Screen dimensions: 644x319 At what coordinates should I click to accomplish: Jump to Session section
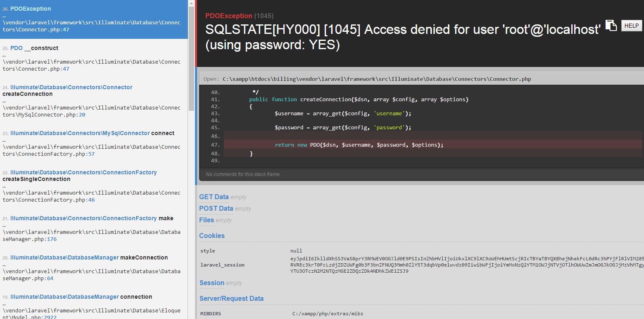tap(212, 283)
